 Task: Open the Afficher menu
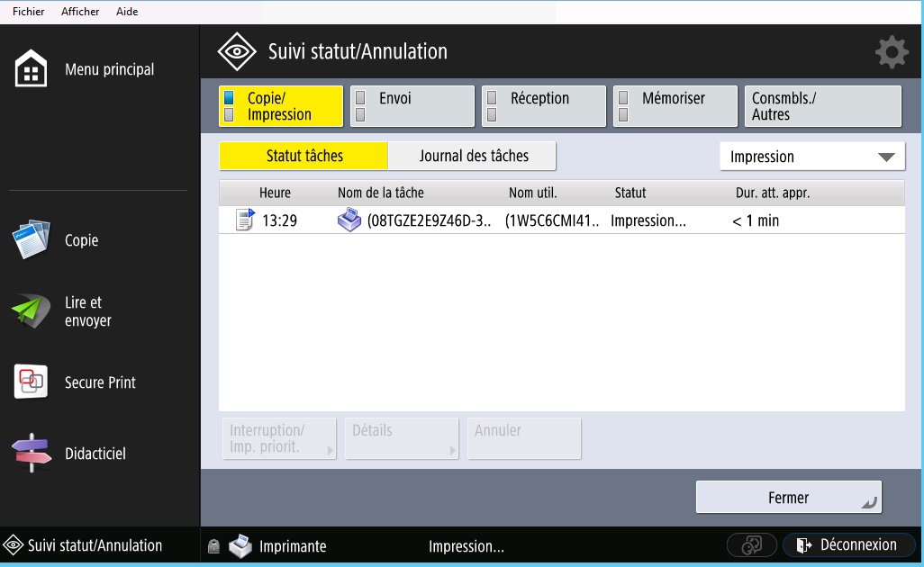80,12
